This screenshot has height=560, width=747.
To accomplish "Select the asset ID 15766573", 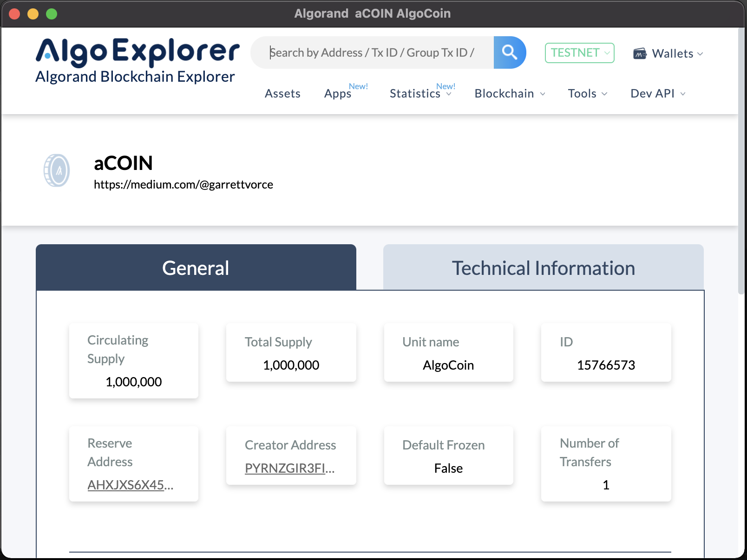I will pyautogui.click(x=606, y=365).
